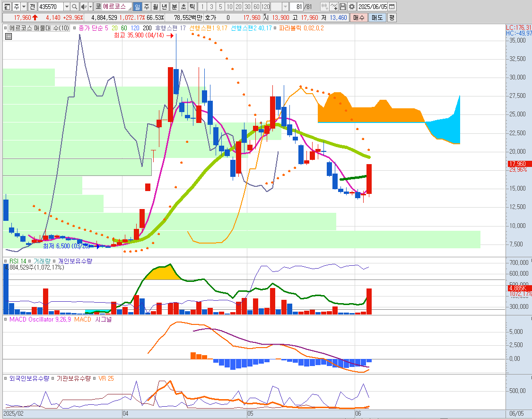Toggle the 외국인보유수량 legend marker
This screenshot has height=419, width=532.
(x=5, y=378)
